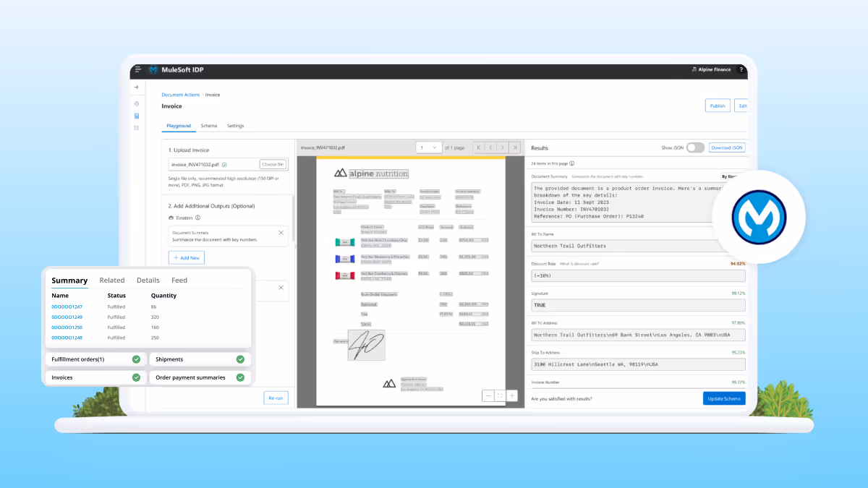Go to last page of document
The image size is (868, 488).
[515, 147]
